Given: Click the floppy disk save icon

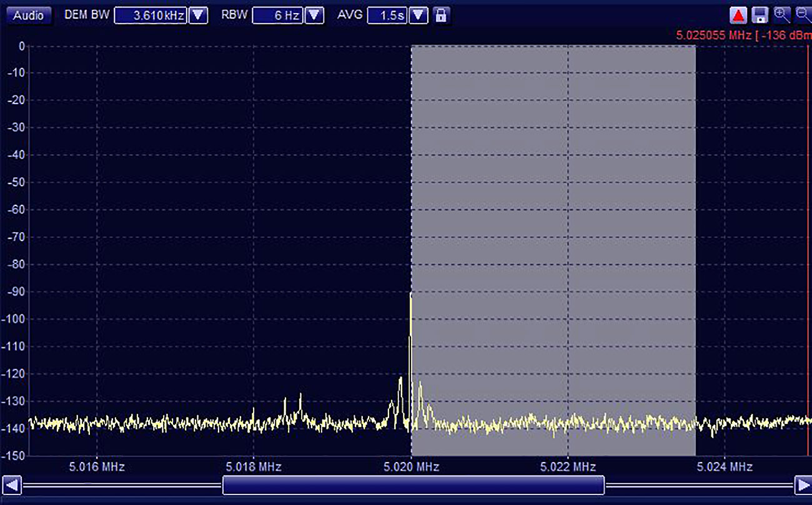Looking at the screenshot, I should point(760,16).
